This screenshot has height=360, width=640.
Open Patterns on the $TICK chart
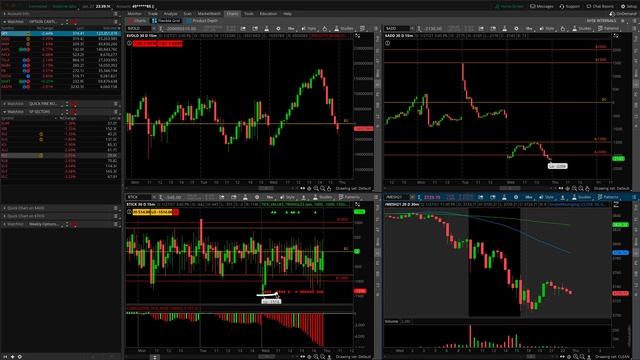[349, 197]
